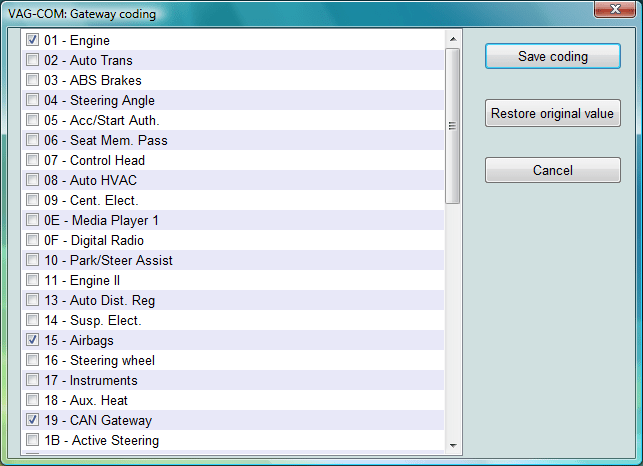Check the 04 - Steering Angle box

coord(32,100)
